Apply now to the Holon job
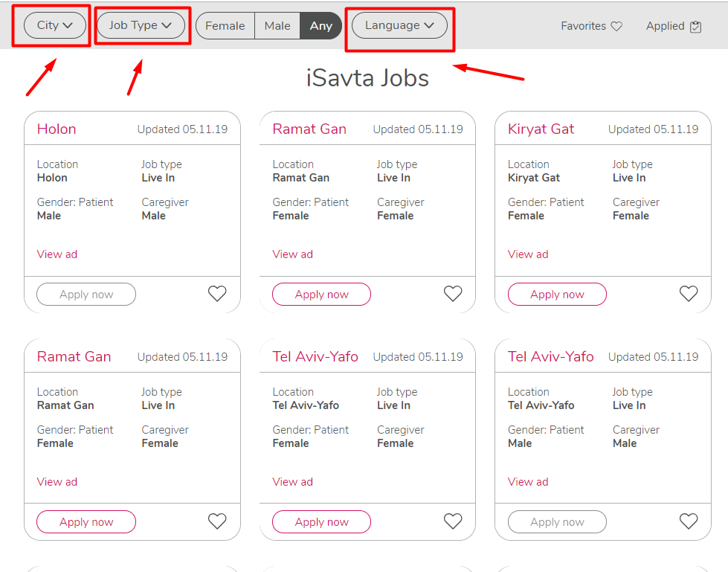This screenshot has width=728, height=572. click(x=86, y=295)
